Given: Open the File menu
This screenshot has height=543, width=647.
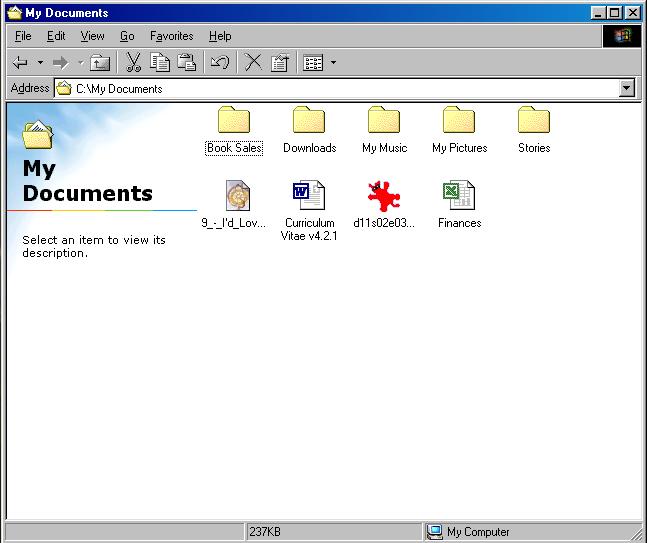Looking at the screenshot, I should click(x=23, y=36).
